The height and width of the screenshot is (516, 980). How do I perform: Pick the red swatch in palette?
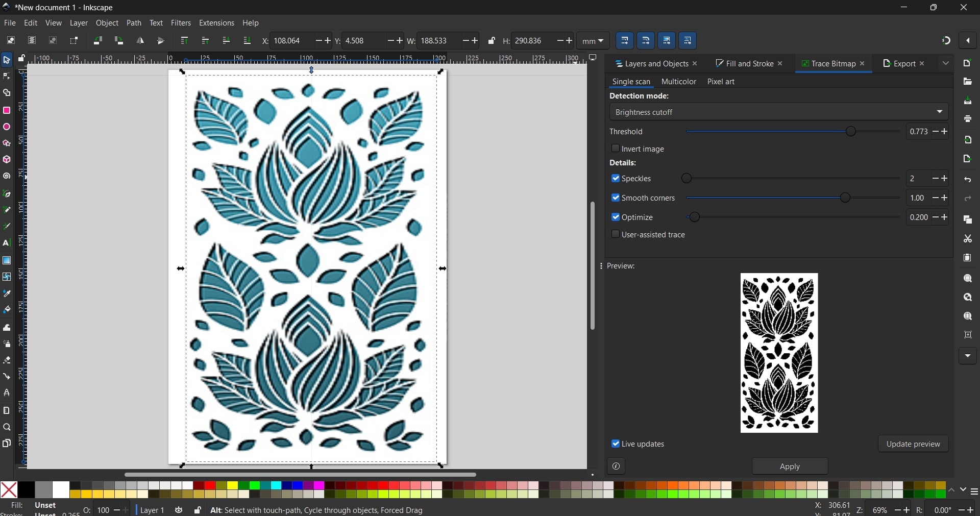click(210, 486)
